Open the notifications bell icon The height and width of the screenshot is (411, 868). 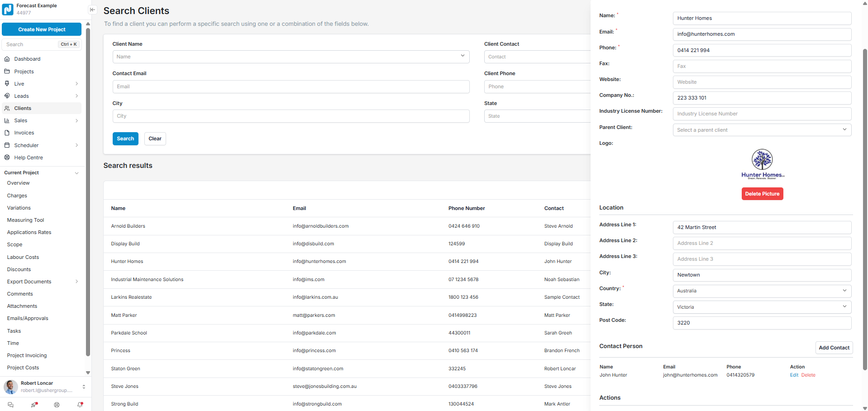80,405
